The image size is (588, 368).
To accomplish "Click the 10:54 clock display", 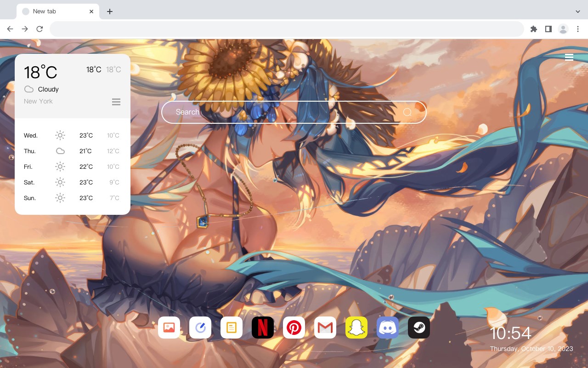I will 510,333.
